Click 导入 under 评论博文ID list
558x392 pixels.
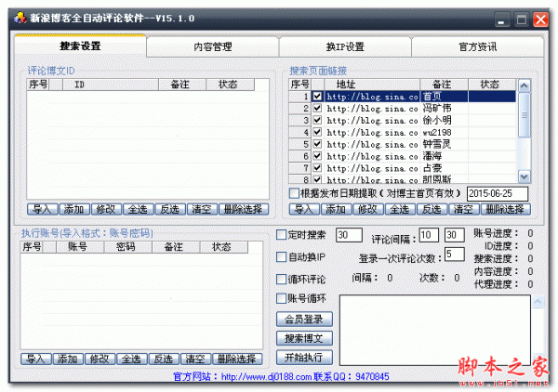point(43,209)
